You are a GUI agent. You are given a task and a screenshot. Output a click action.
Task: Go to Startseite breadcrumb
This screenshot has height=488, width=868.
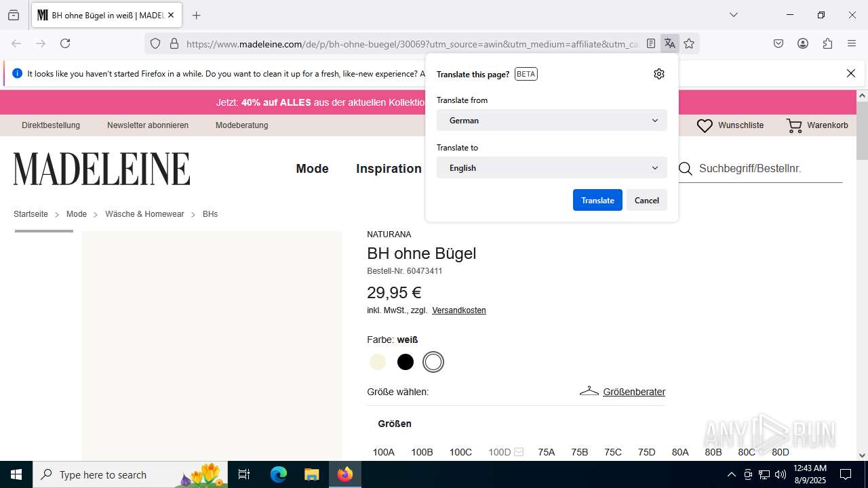31,214
